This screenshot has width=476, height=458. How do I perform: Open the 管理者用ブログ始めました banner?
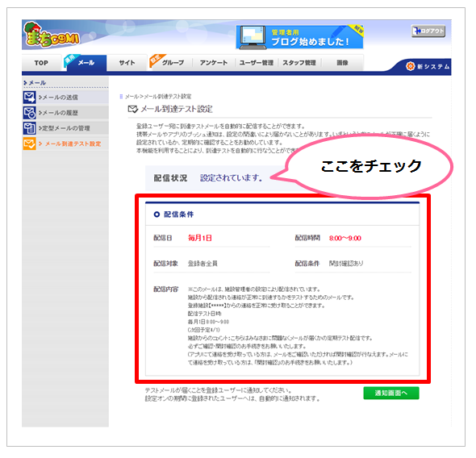tap(299, 37)
